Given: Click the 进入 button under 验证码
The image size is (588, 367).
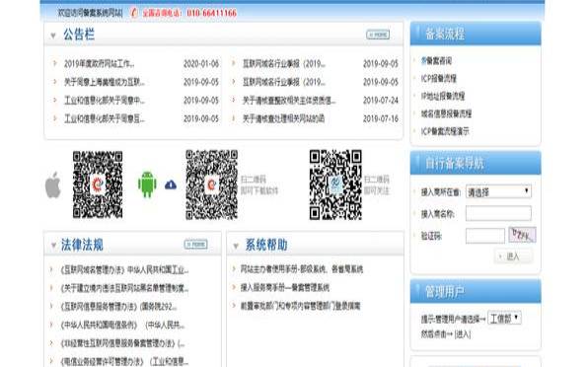Looking at the screenshot, I should 512,257.
